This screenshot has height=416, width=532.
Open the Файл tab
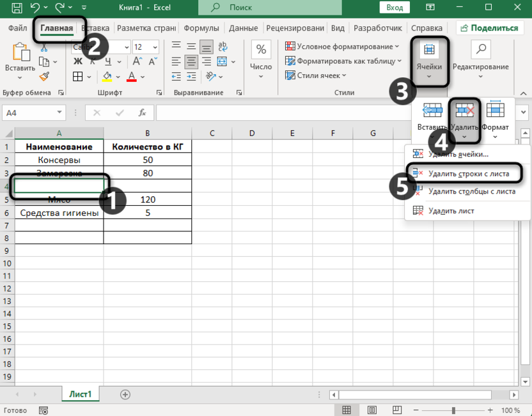pos(18,28)
